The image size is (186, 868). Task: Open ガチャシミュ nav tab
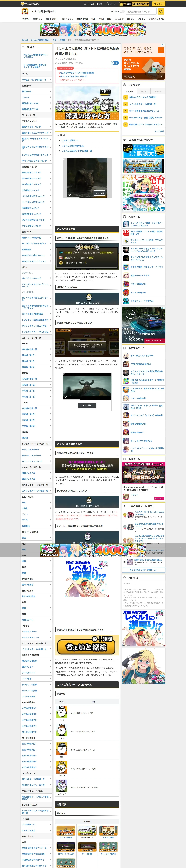(x=68, y=19)
